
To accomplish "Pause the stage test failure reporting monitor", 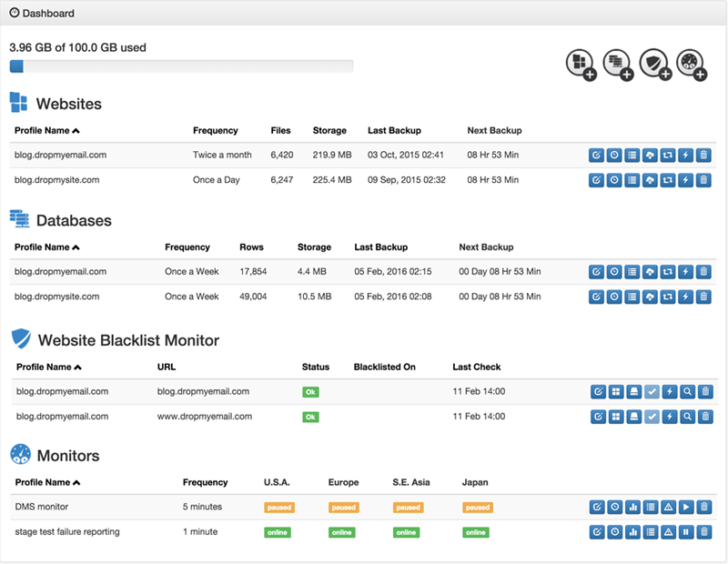I will pyautogui.click(x=685, y=531).
